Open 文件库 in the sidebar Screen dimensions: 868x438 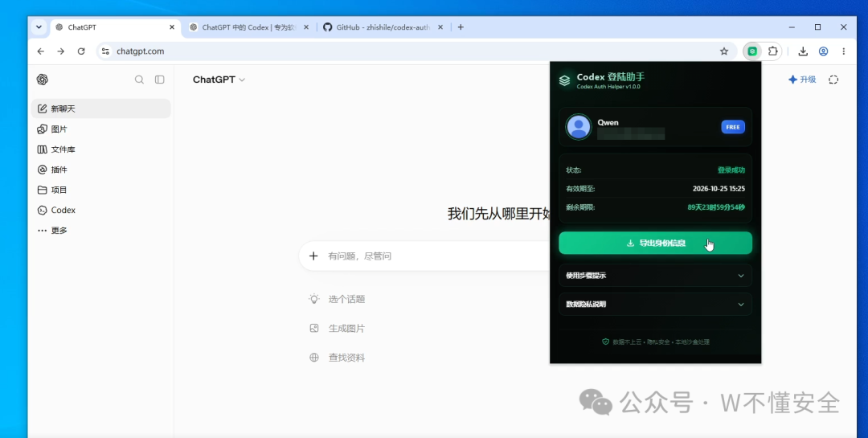pyautogui.click(x=101, y=149)
